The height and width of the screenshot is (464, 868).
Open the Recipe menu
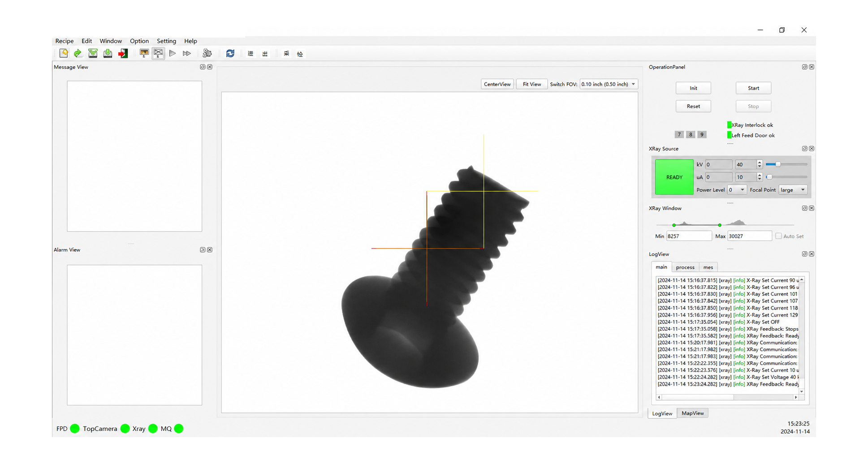coord(65,41)
